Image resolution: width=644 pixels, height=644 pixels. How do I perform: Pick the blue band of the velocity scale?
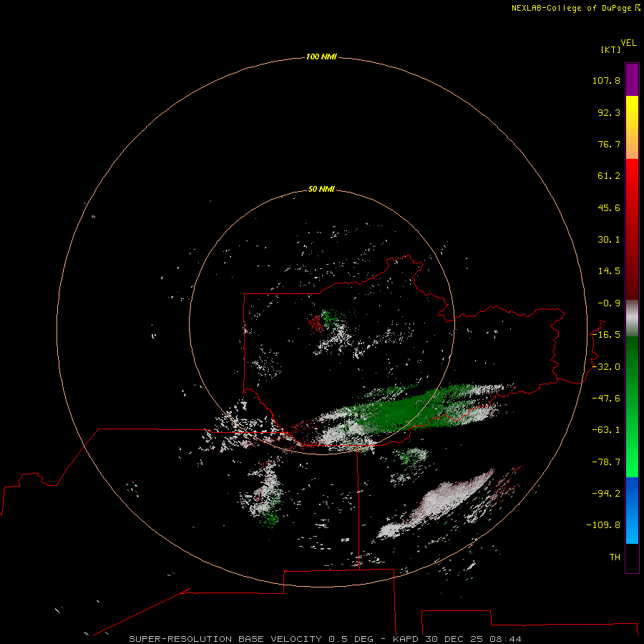coord(632,510)
